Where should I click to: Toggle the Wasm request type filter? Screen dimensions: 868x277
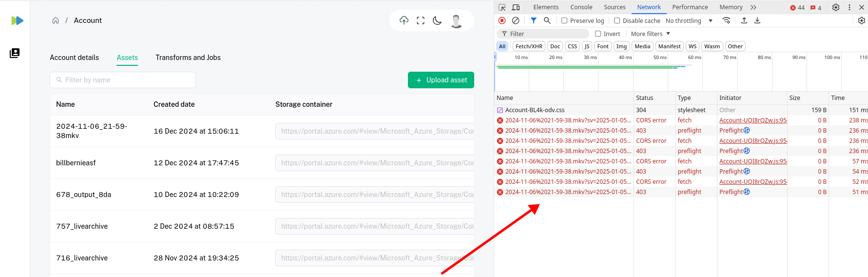coord(712,46)
